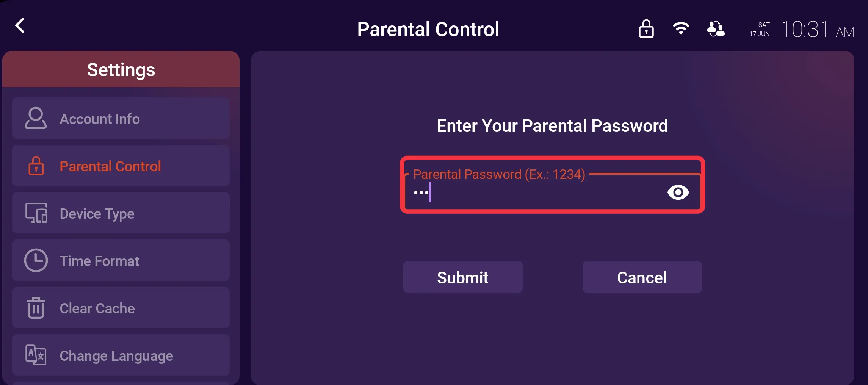Viewport: 868px width, 385px height.
Task: Open Account Info settings
Action: [121, 118]
